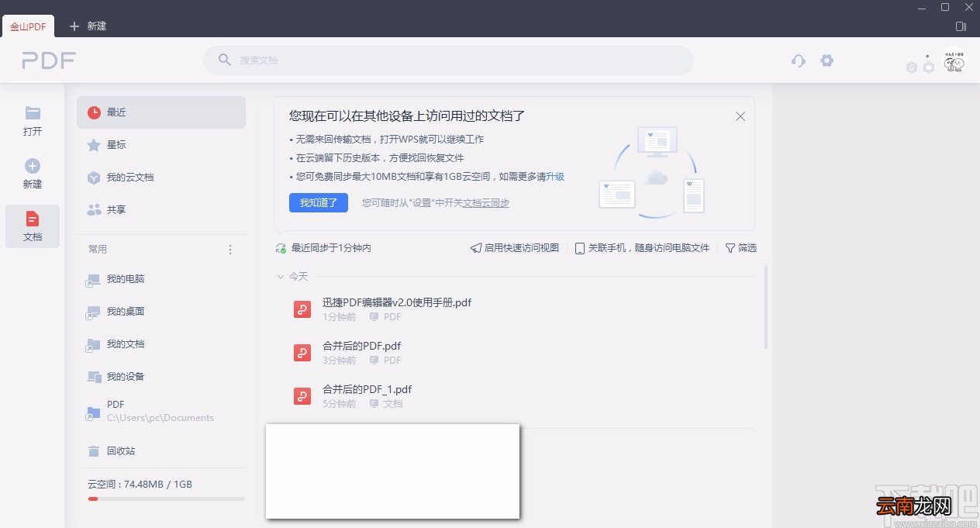
Task: Open the 合并后的PDF_1.pdf file
Action: click(367, 389)
